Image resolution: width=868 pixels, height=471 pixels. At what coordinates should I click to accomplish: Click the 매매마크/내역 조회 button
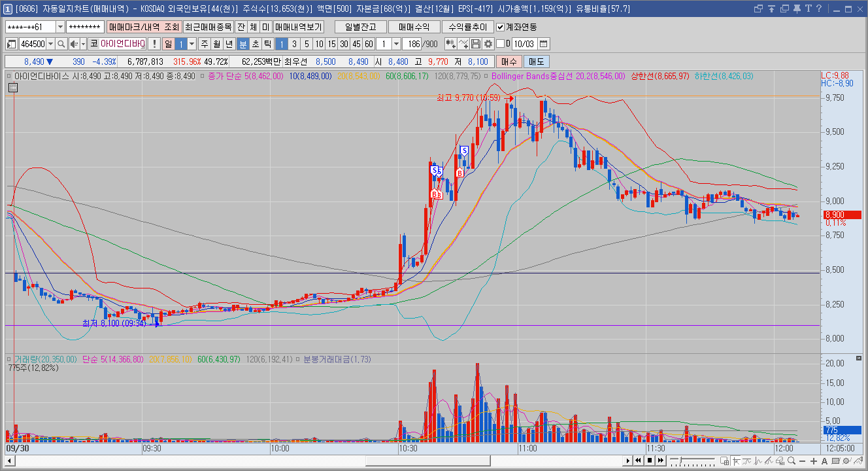(x=144, y=27)
